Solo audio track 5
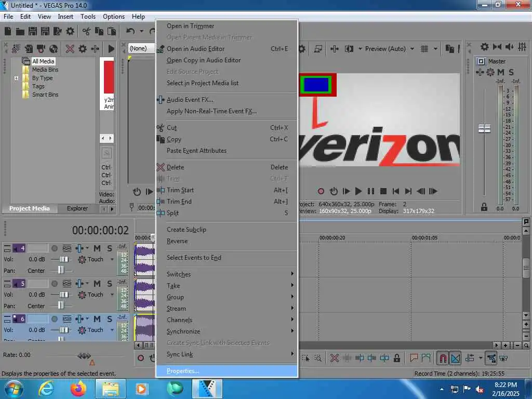Viewport: 532px width, 399px height. point(109,284)
